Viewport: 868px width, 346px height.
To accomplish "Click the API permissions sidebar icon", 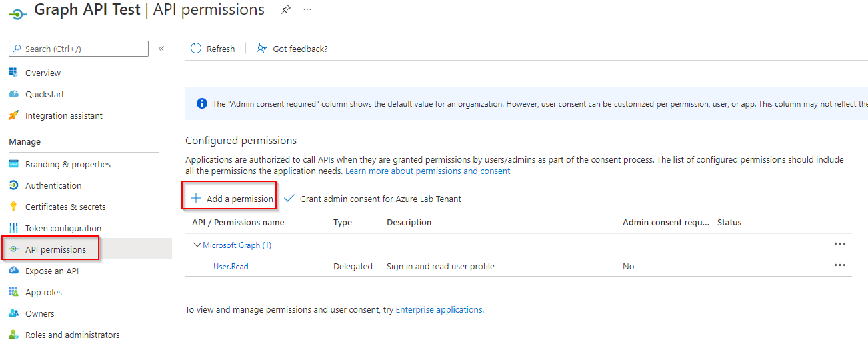I will [x=13, y=249].
